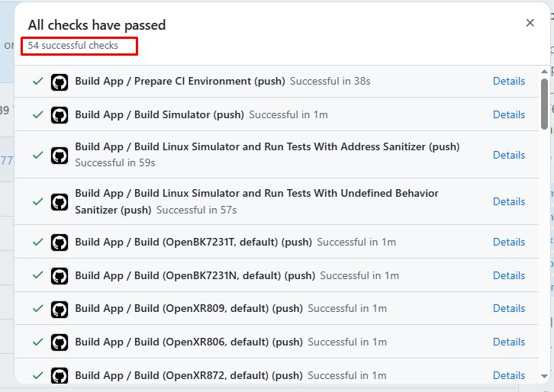This screenshot has height=392, width=554.
Task: Click GitHub icon beside OpenXR872 build
Action: coord(60,375)
